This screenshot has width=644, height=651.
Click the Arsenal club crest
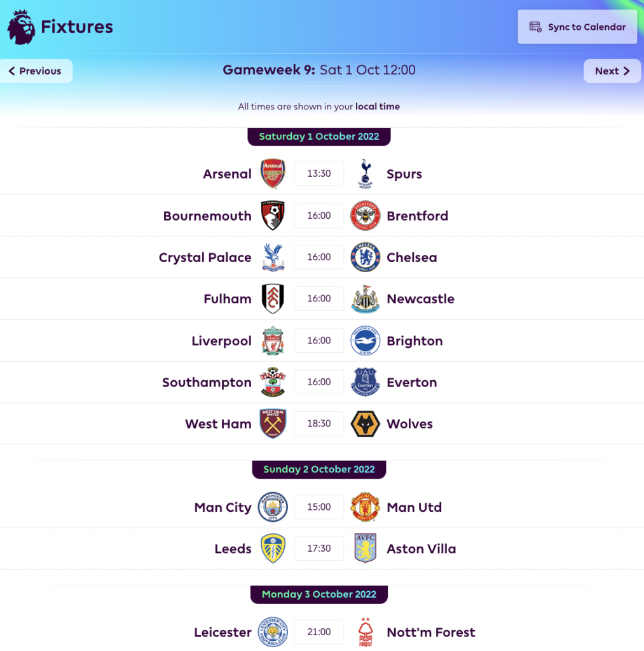(273, 174)
